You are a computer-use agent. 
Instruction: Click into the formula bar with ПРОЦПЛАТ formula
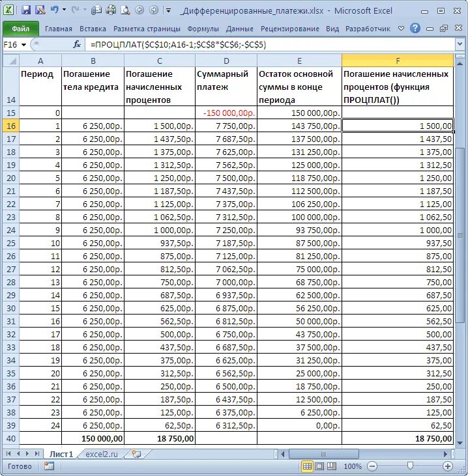point(271,45)
